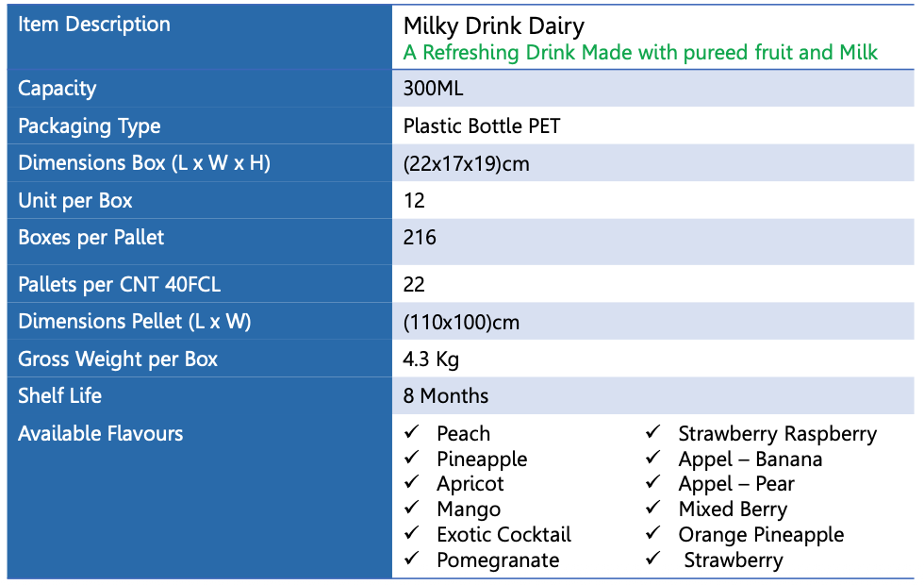Select the Milky Drink Dairy title text
The height and width of the screenshot is (585, 924).
pyautogui.click(x=493, y=25)
